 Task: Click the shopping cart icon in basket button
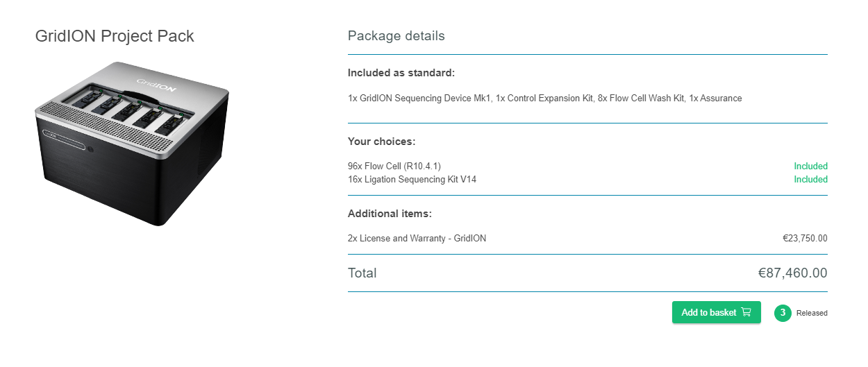click(746, 312)
